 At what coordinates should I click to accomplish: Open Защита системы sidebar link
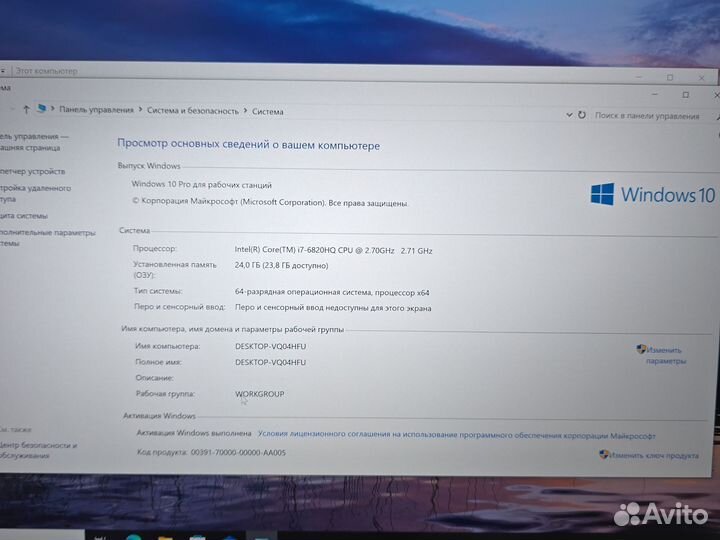point(23,215)
